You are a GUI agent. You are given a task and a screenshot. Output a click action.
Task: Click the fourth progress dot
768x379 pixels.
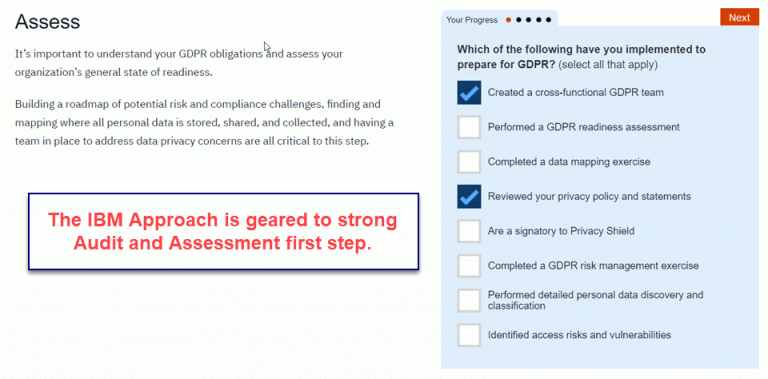point(538,20)
